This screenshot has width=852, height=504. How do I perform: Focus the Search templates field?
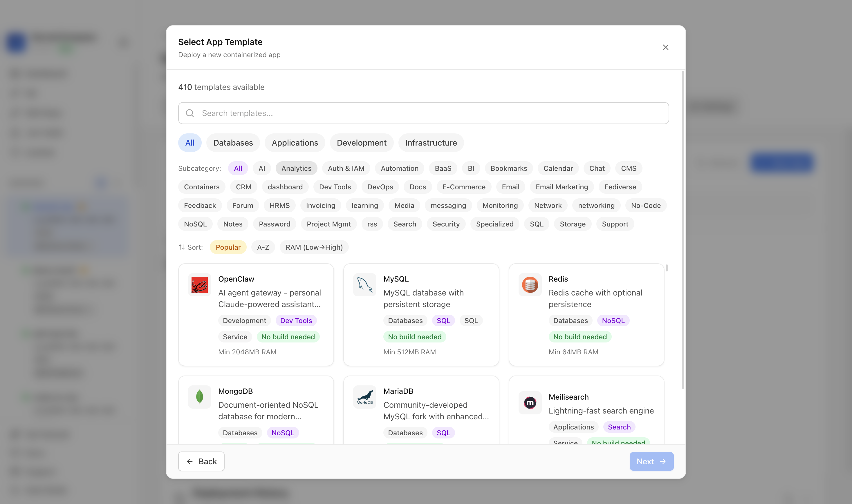[423, 113]
